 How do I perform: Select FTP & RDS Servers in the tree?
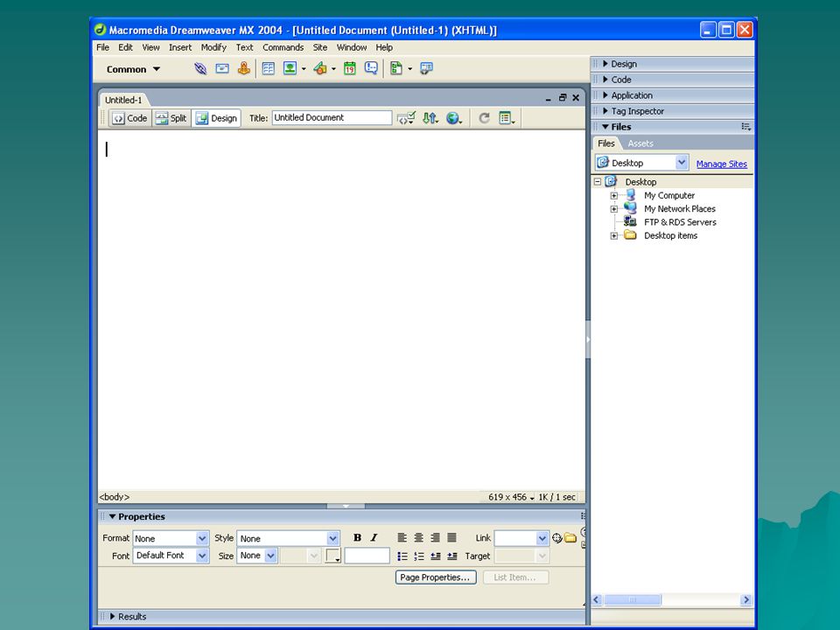point(680,222)
